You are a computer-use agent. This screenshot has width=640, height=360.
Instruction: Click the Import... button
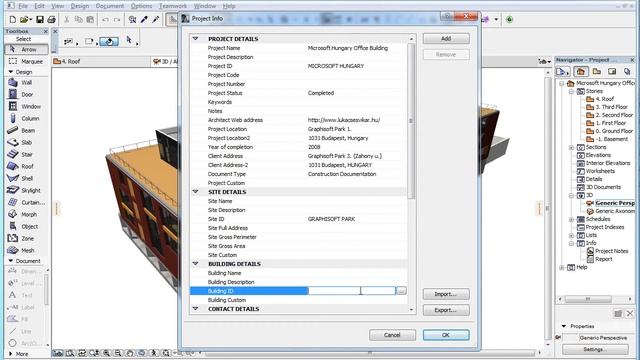point(446,294)
